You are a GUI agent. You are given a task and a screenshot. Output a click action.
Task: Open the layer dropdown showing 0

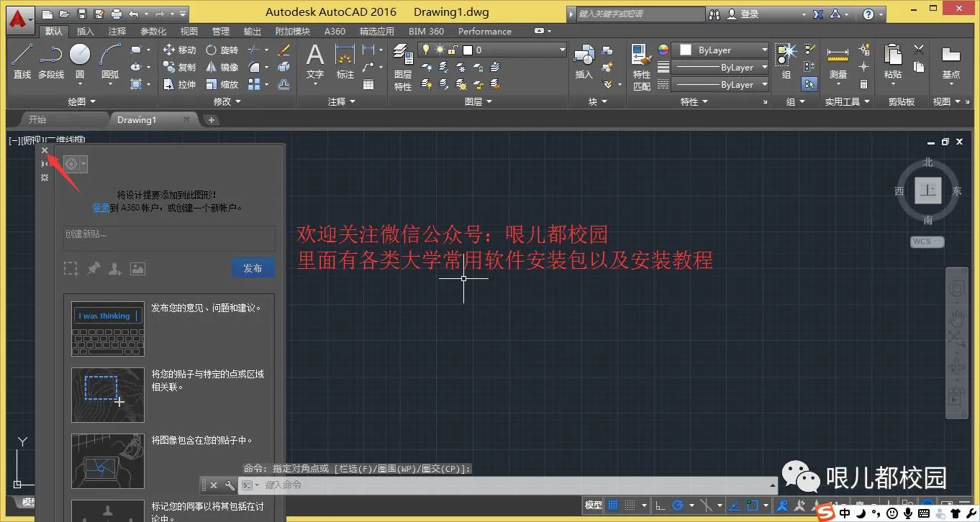pyautogui.click(x=493, y=50)
